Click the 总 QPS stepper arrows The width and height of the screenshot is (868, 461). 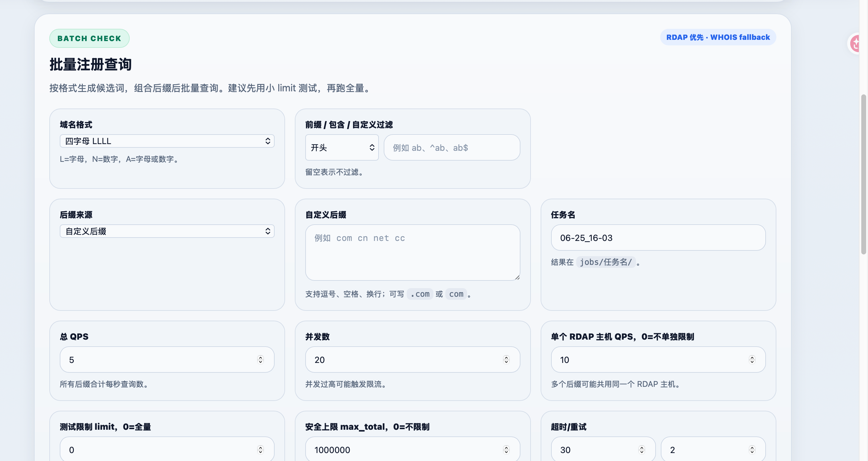click(261, 360)
